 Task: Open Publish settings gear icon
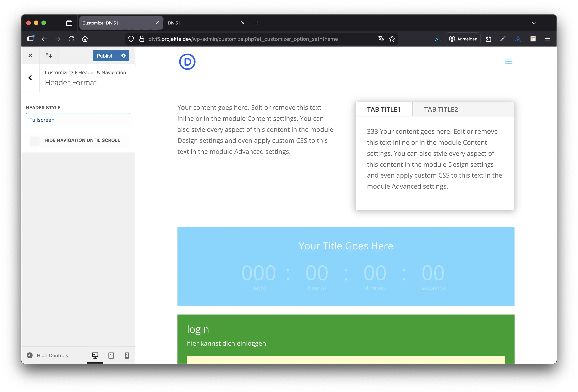tap(123, 56)
